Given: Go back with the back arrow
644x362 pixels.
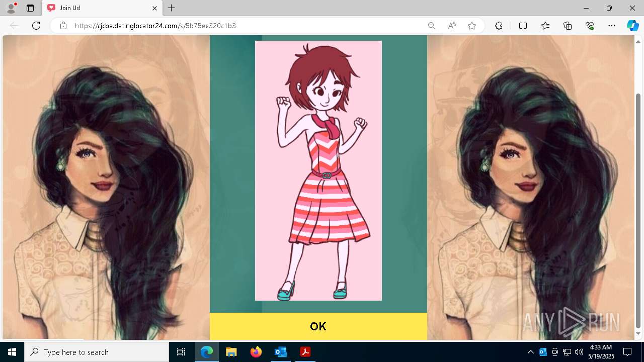Looking at the screenshot, I should tap(14, 26).
